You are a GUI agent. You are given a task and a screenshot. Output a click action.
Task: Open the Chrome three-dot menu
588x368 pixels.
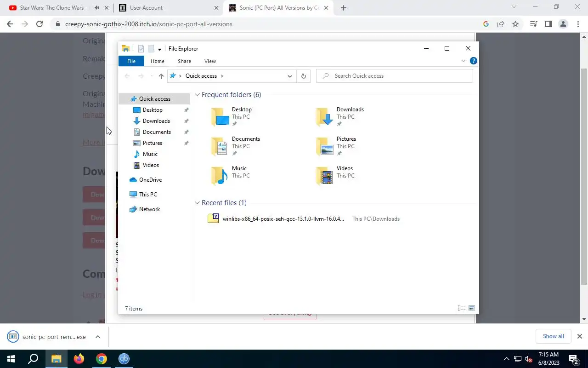point(578,24)
